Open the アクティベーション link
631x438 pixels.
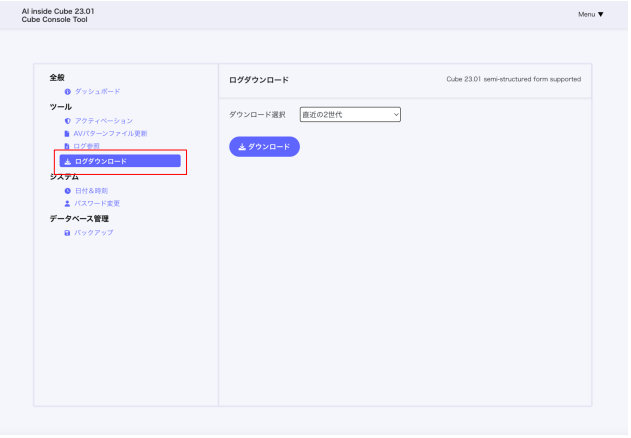(104, 121)
